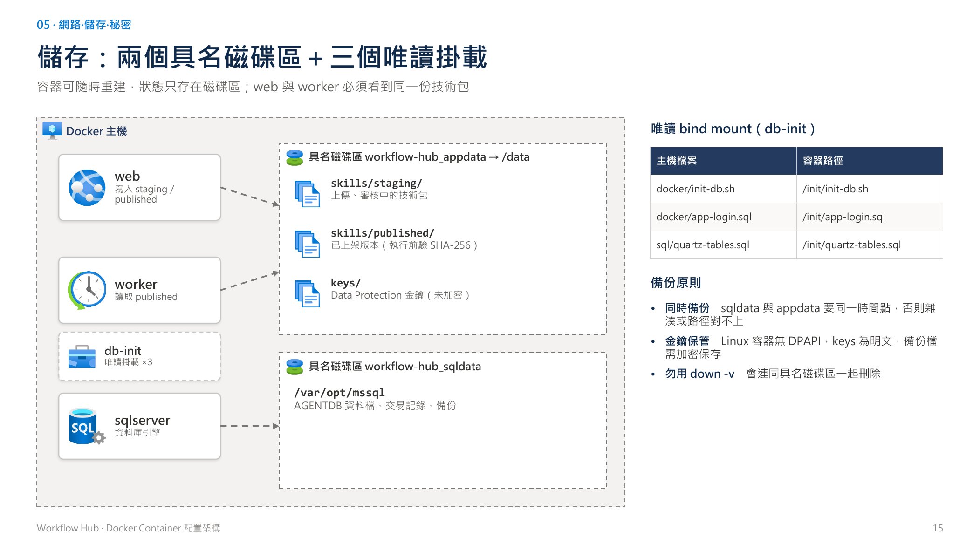Select the worker container card title

[x=136, y=284]
